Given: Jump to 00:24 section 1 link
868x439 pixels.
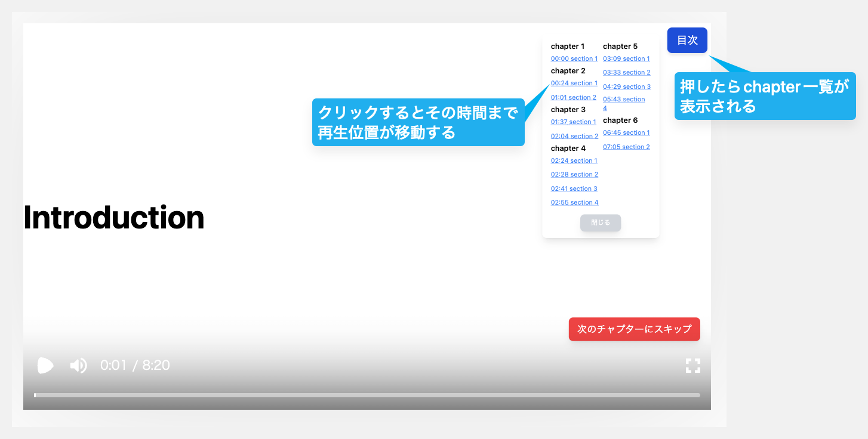Looking at the screenshot, I should 574,83.
